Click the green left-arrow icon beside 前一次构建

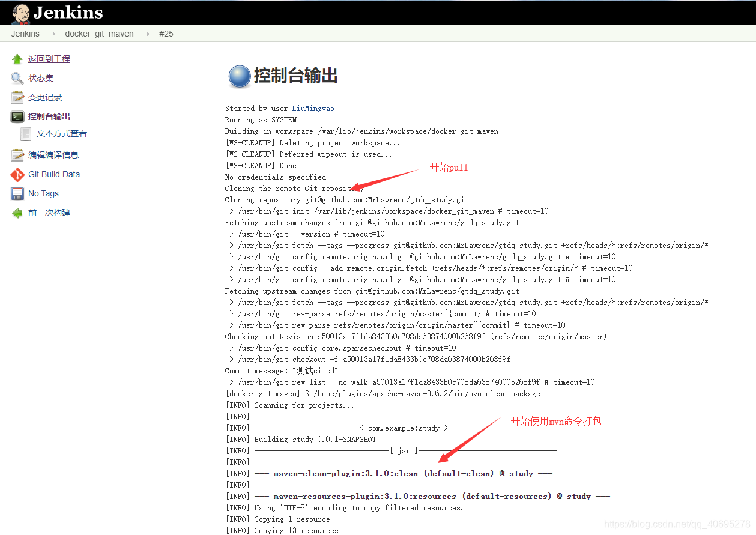(17, 213)
